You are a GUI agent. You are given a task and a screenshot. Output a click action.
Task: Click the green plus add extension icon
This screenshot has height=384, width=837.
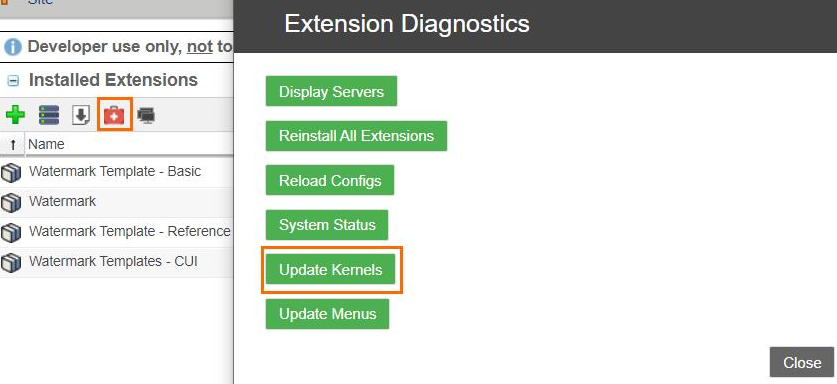point(15,115)
